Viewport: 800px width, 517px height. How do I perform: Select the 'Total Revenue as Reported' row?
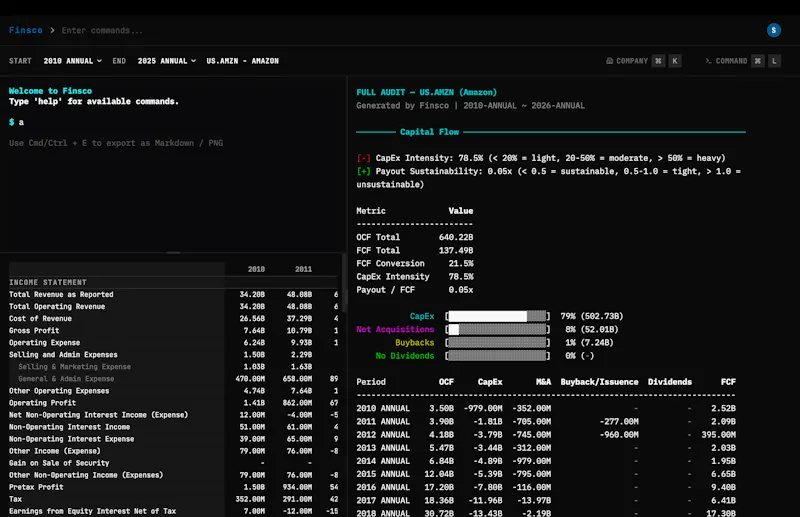pos(173,294)
